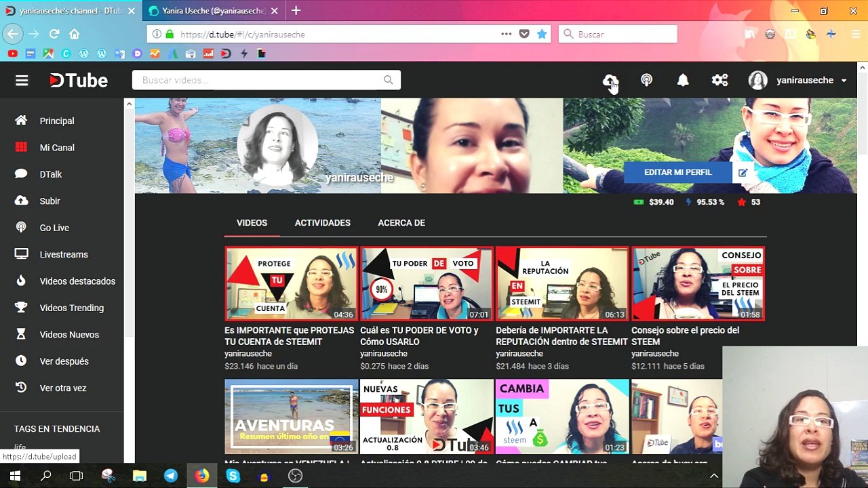Viewport: 868px width, 488px height.
Task: Reload the page in Firefox
Action: (54, 34)
